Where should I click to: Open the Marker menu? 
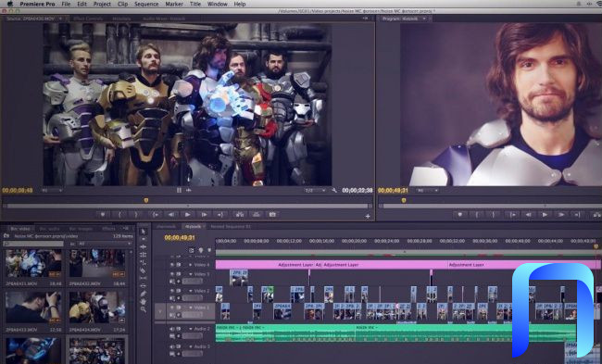pos(174,4)
